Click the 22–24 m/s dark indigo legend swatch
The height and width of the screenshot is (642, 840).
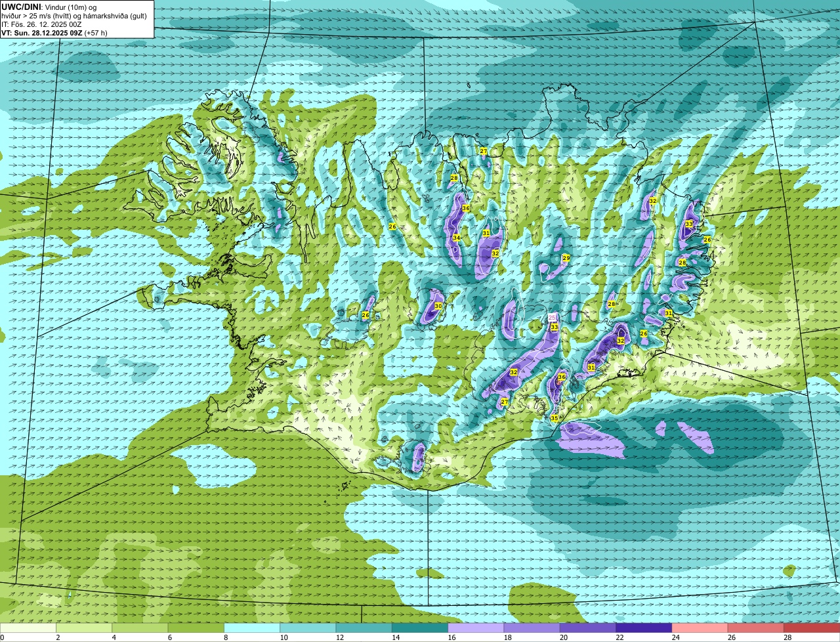644,628
